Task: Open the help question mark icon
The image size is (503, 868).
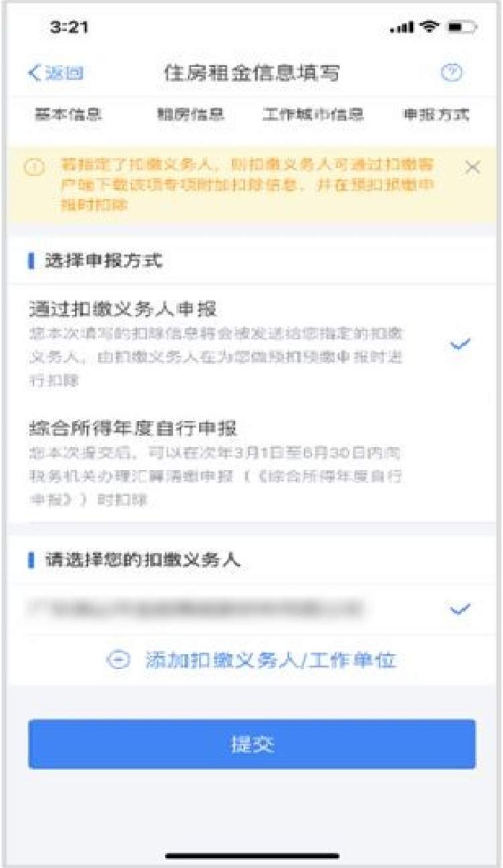Action: tap(451, 72)
